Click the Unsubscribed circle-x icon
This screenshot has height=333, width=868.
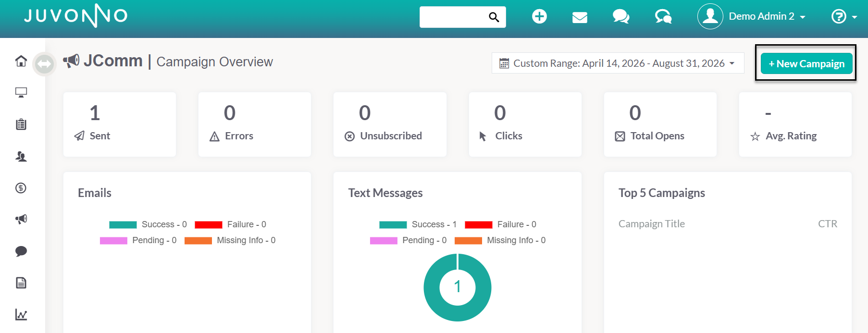coord(350,136)
